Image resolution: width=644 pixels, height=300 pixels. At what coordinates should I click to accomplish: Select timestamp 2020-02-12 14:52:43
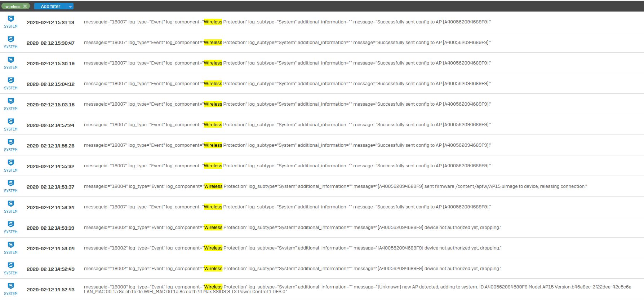pos(50,290)
